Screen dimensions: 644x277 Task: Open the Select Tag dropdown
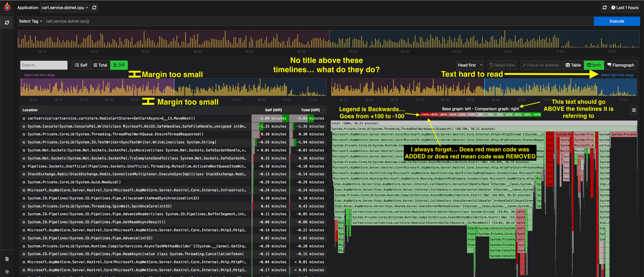(x=30, y=21)
